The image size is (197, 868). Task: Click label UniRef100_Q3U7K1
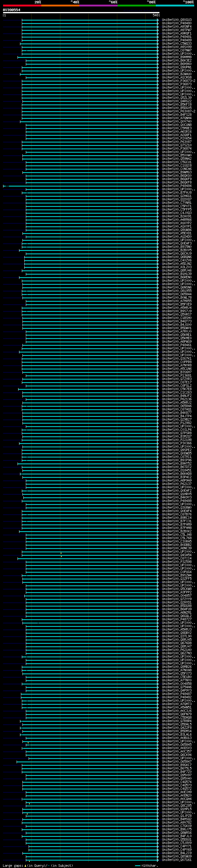click(x=177, y=358)
